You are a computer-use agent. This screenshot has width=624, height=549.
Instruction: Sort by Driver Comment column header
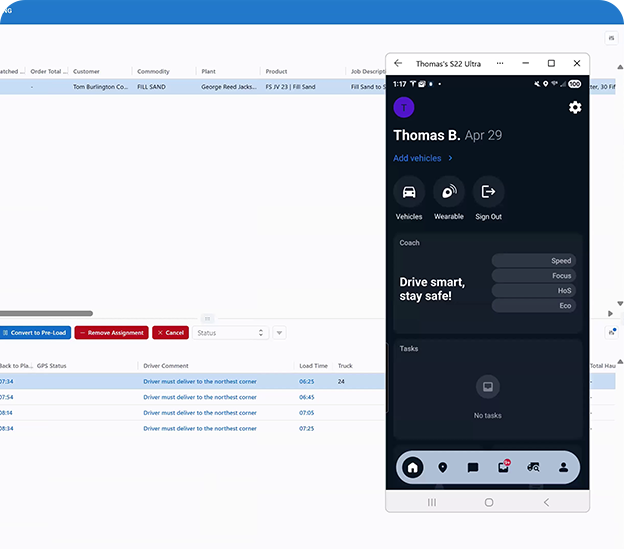pos(166,366)
